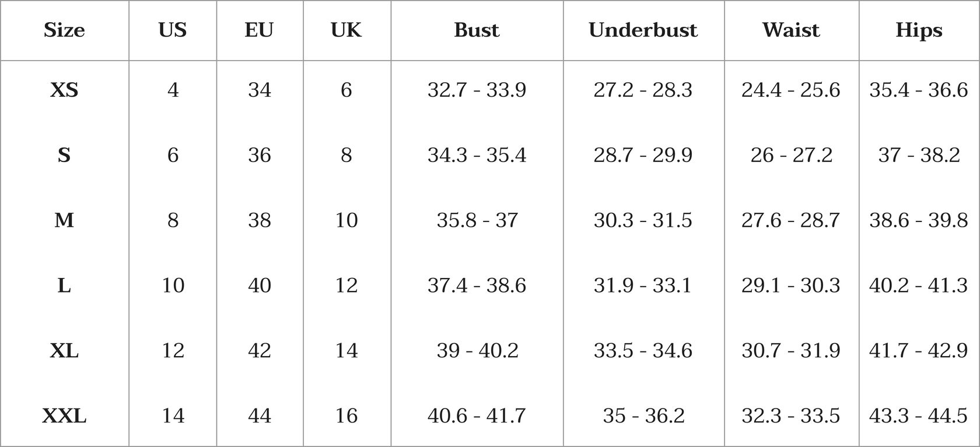Click the Hips column header
The image size is (980, 447).
coord(919,30)
